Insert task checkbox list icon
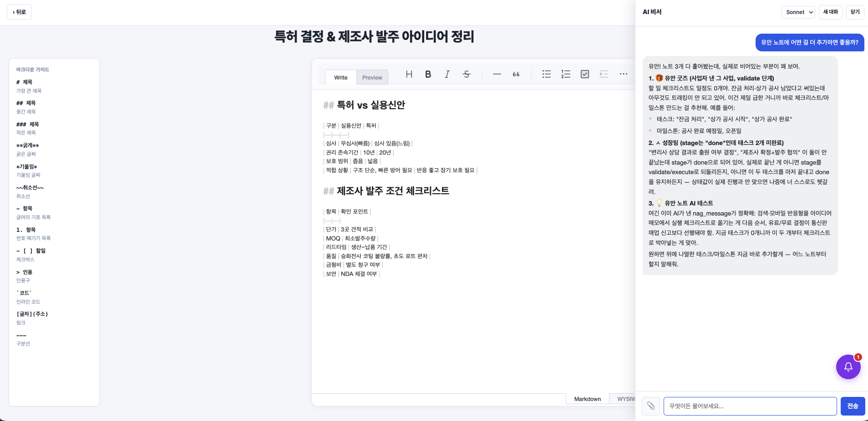The height and width of the screenshot is (421, 868). pos(584,74)
